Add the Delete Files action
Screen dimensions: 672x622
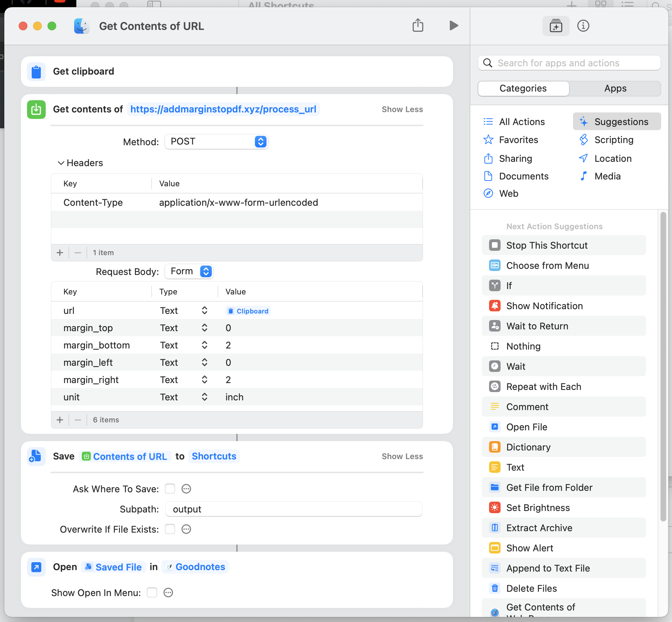[564, 588]
